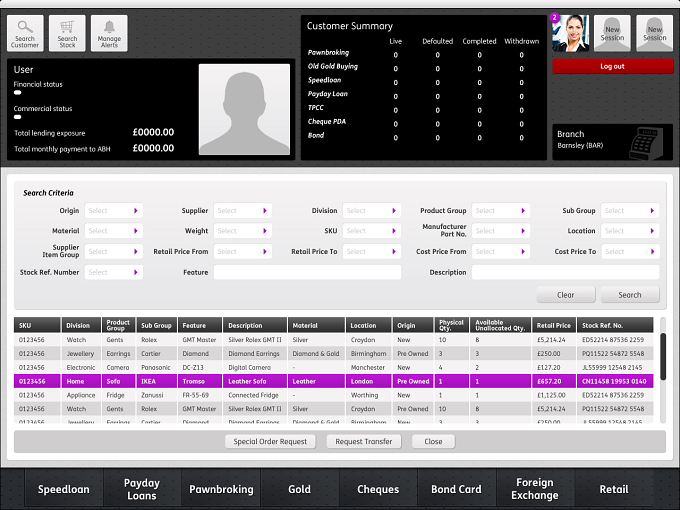Open the Pawnbroking tab
This screenshot has width=680, height=510.
[221, 489]
